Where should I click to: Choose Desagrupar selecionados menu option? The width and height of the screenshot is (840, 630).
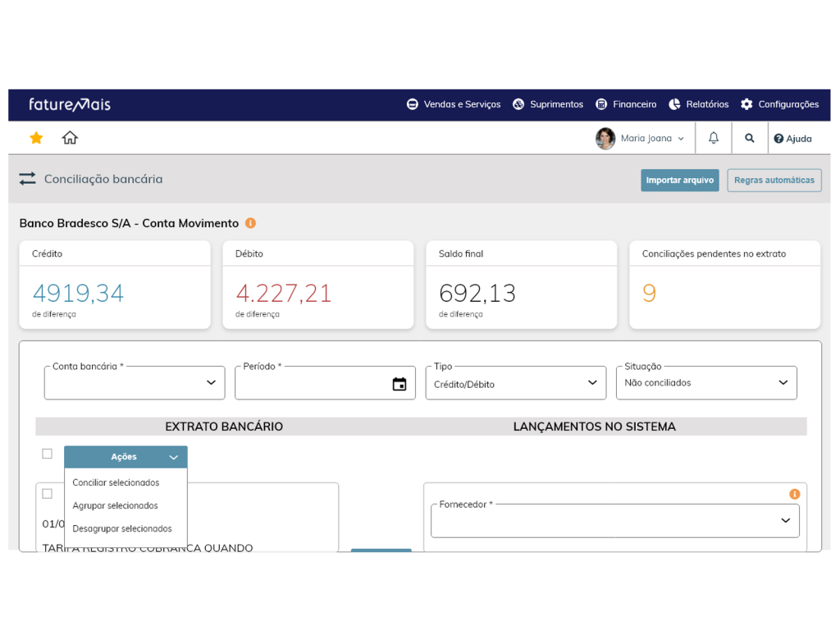(x=122, y=528)
